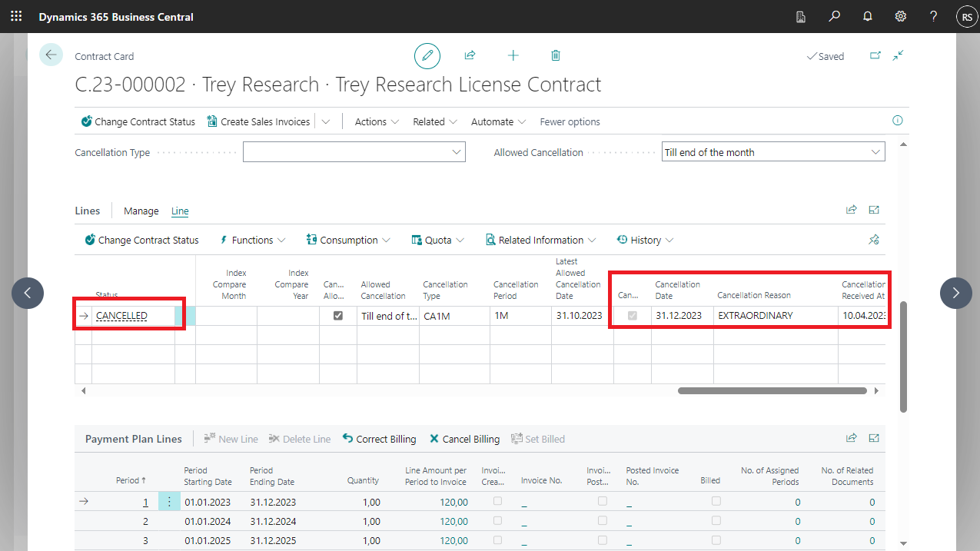Open the app launcher waffle menu
This screenshot has height=551, width=980.
[x=16, y=16]
